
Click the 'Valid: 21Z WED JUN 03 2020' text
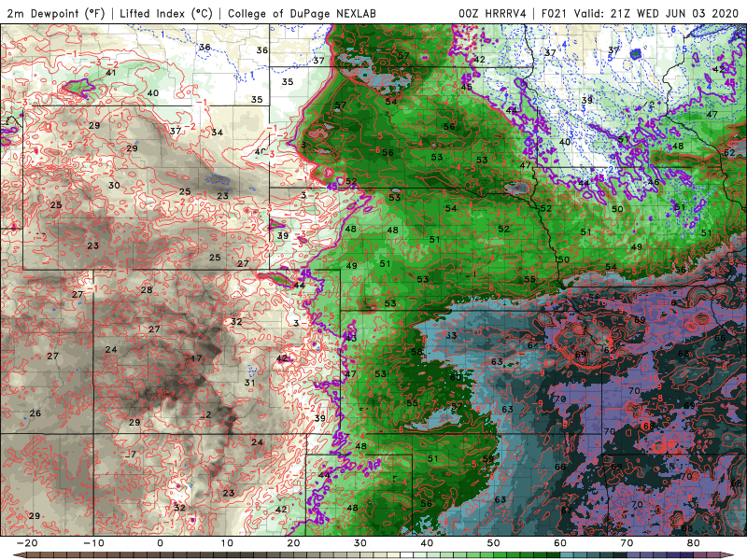(x=656, y=14)
